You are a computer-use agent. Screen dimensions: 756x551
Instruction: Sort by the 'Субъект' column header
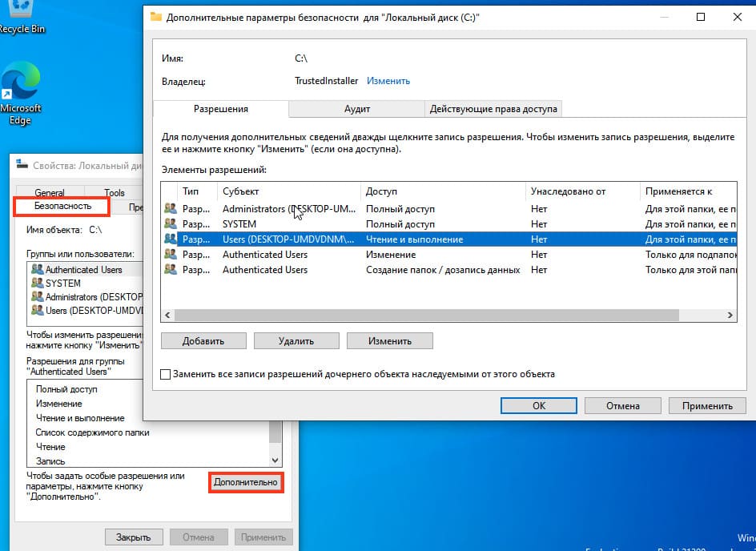(288, 191)
